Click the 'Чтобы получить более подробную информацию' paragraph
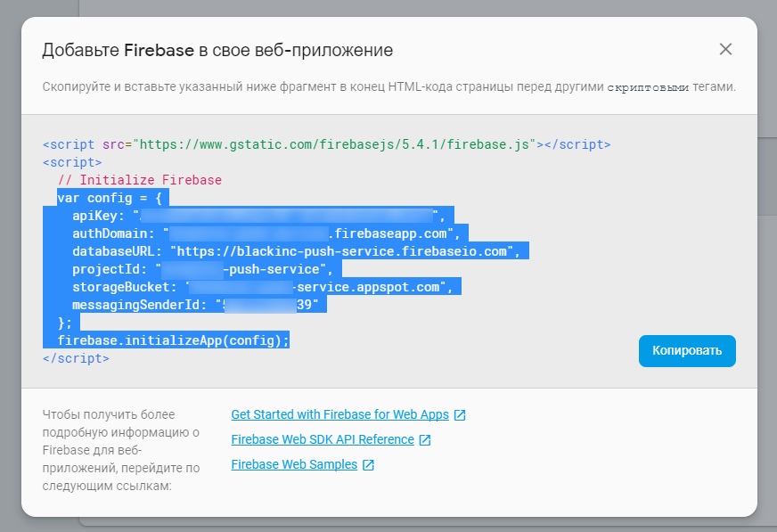The width and height of the screenshot is (777, 532). point(121,450)
